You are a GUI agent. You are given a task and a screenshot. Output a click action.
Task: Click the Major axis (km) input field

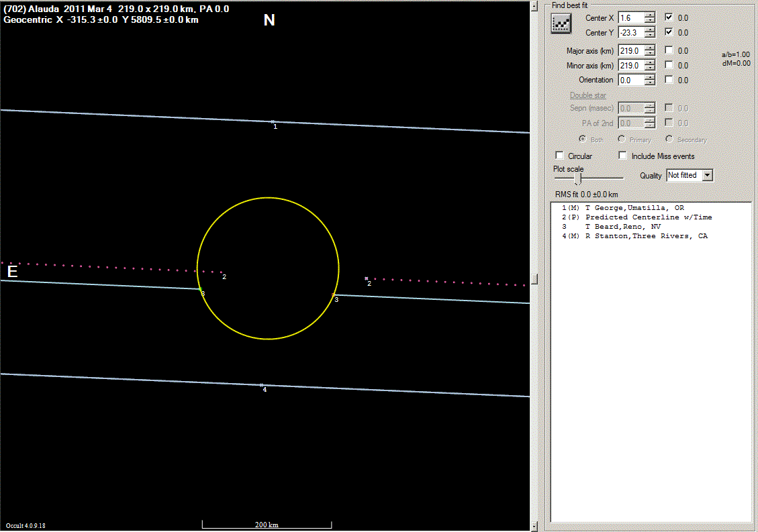[631, 51]
